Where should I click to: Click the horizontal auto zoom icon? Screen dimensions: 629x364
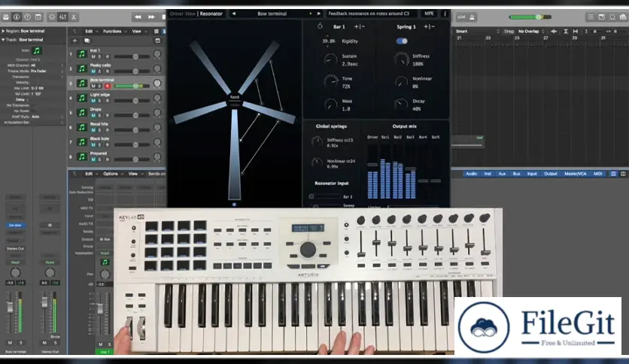pos(576,31)
